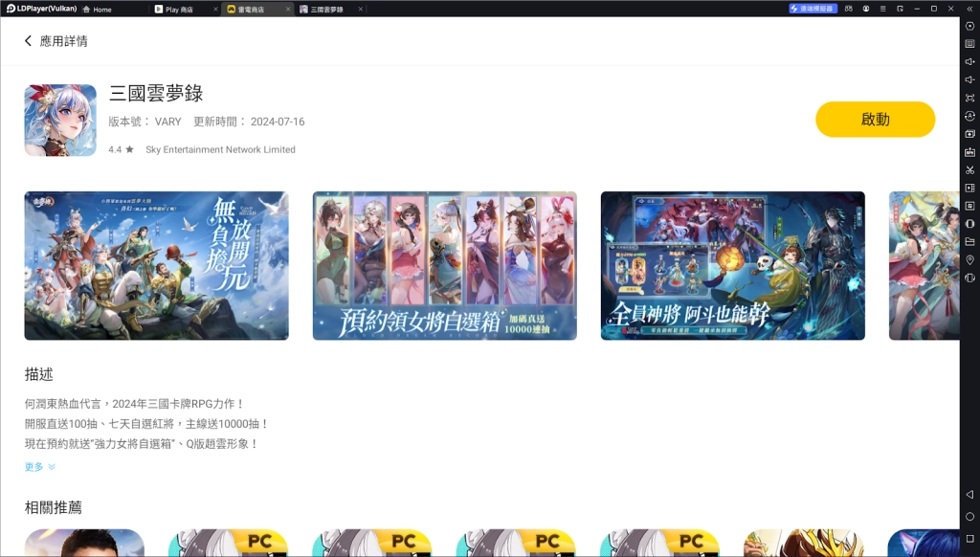Open the operation recorder icon in sidebar
This screenshot has width=980, height=557.
coord(969,206)
